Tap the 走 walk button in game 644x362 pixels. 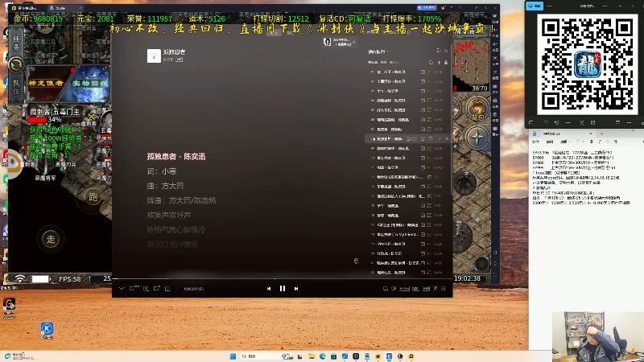tap(51, 239)
